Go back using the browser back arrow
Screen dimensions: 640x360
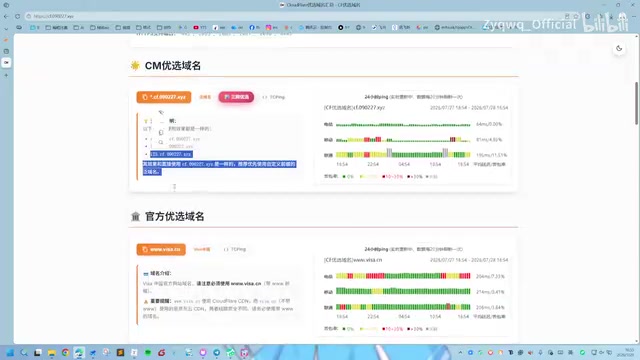pos(6,16)
